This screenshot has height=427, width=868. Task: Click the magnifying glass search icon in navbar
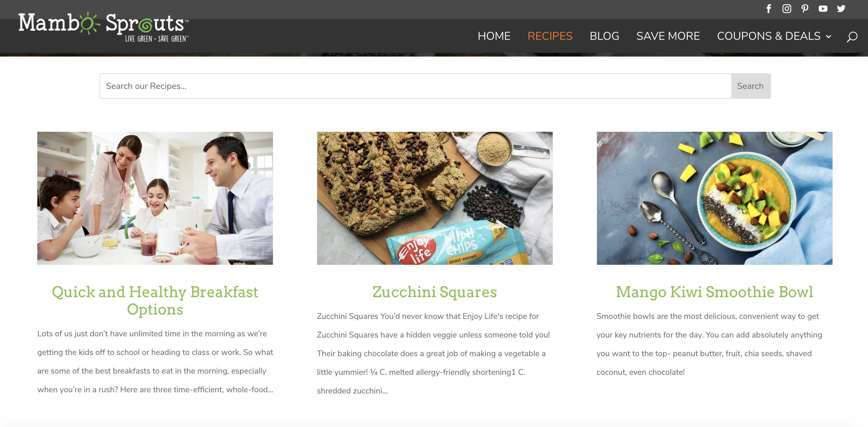tap(852, 36)
